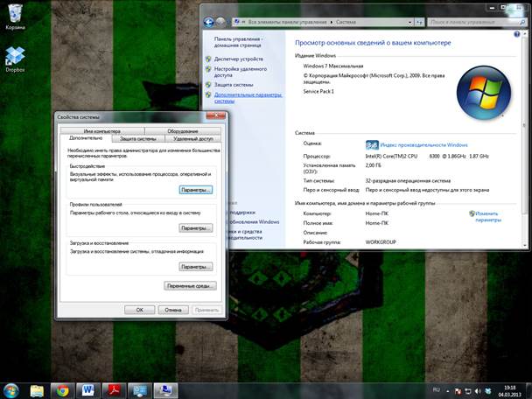Click shield icon beside Защита системы link
This screenshot has height=399, width=532.
[x=208, y=85]
